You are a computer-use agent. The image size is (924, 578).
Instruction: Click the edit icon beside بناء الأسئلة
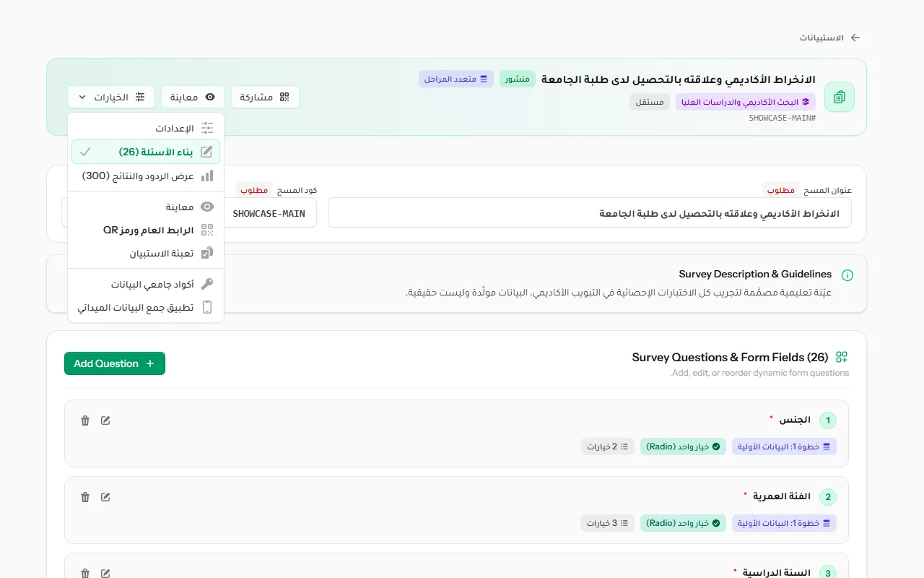click(207, 152)
